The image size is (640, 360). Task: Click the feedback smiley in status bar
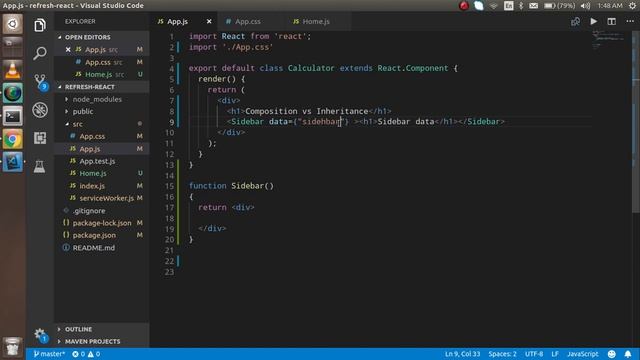click(x=611, y=354)
